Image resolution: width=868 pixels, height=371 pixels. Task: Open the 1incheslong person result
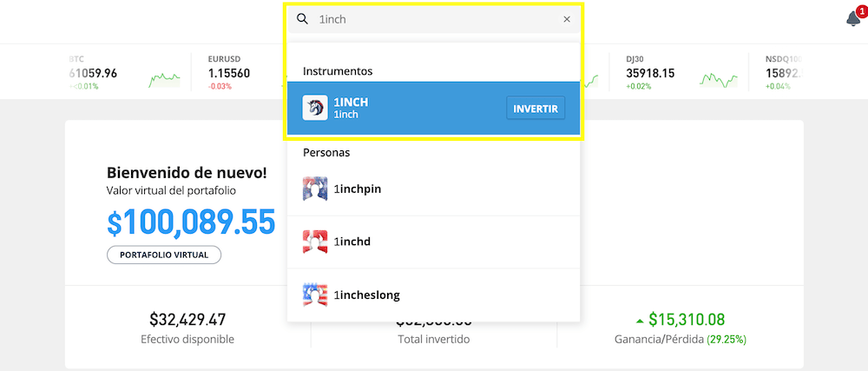pos(433,295)
